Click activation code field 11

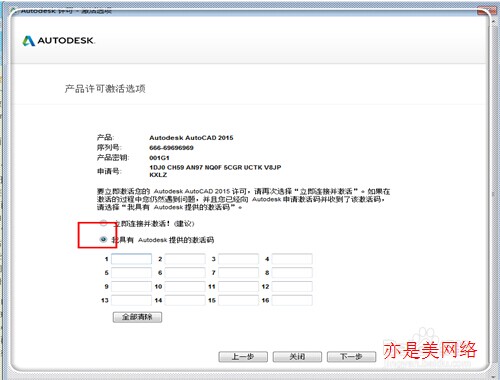(239, 287)
